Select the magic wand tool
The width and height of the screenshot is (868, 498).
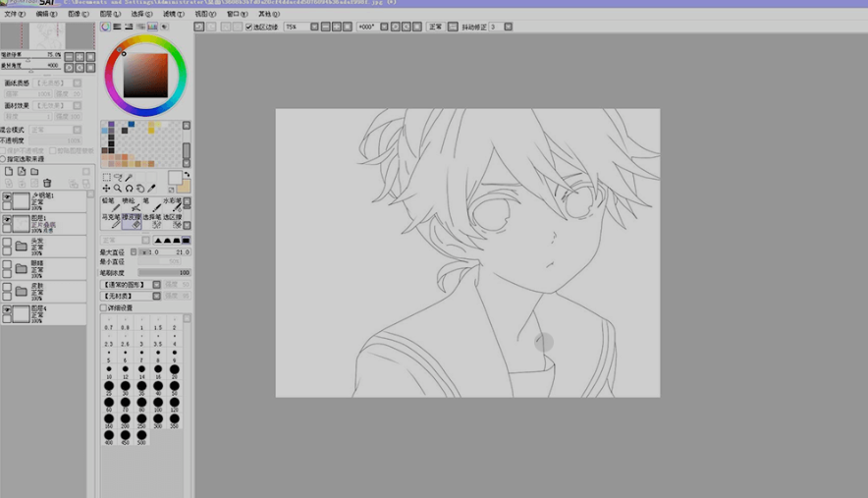coord(129,177)
